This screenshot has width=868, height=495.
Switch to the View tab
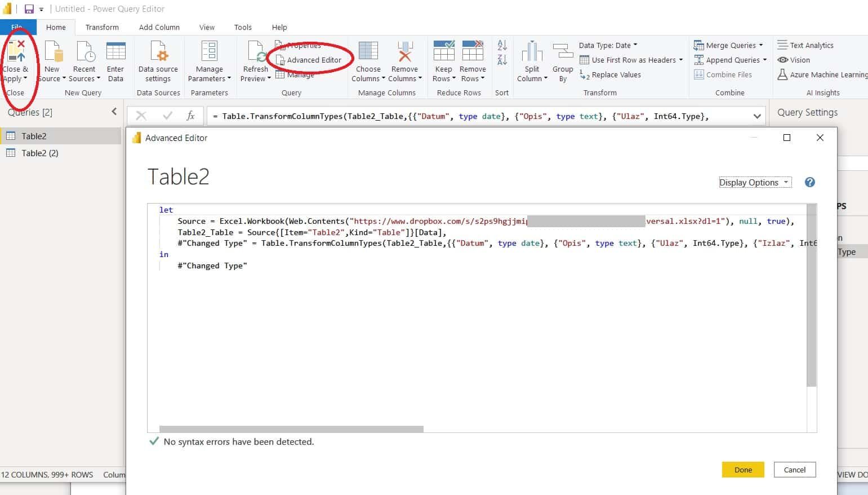[x=207, y=27]
